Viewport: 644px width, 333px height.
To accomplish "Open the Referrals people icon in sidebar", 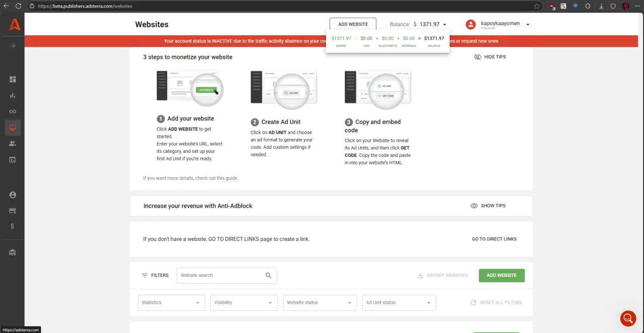I will point(13,143).
